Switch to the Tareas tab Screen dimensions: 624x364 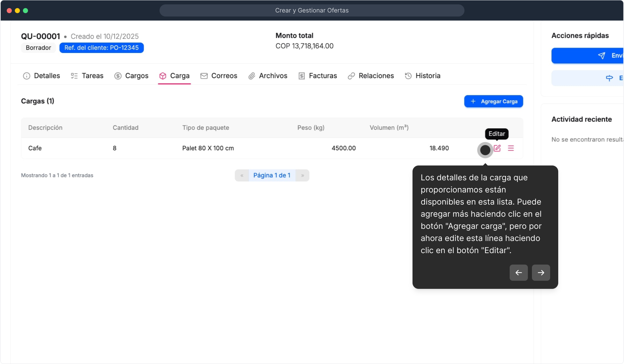[87, 76]
